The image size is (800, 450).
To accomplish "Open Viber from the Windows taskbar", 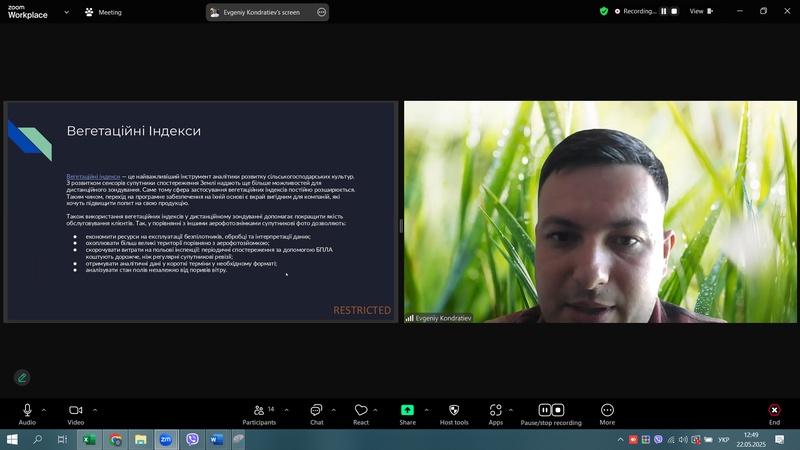I will coord(192,439).
